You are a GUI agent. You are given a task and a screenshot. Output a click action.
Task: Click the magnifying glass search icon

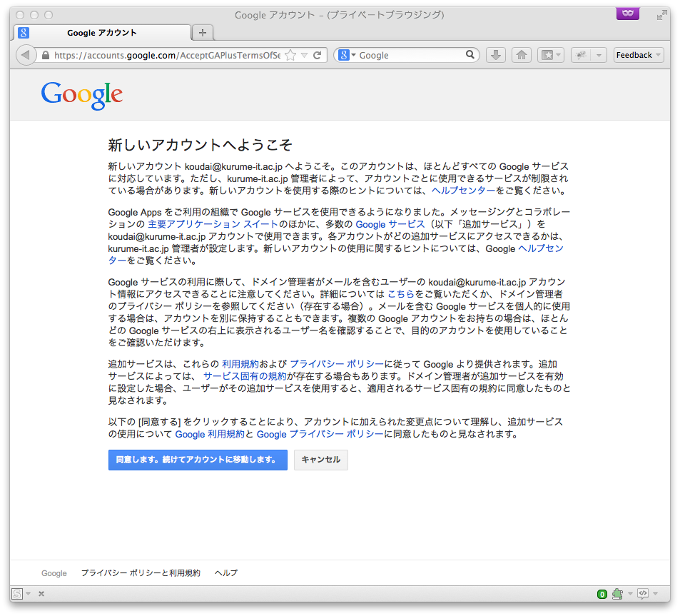[470, 55]
